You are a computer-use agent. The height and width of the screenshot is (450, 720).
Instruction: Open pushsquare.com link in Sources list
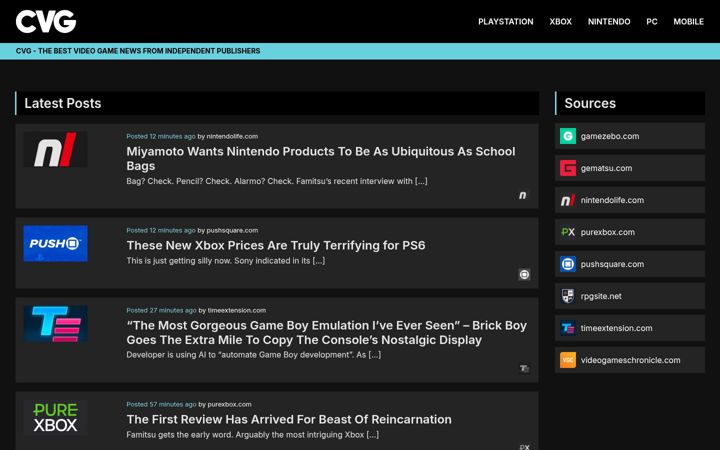point(612,264)
